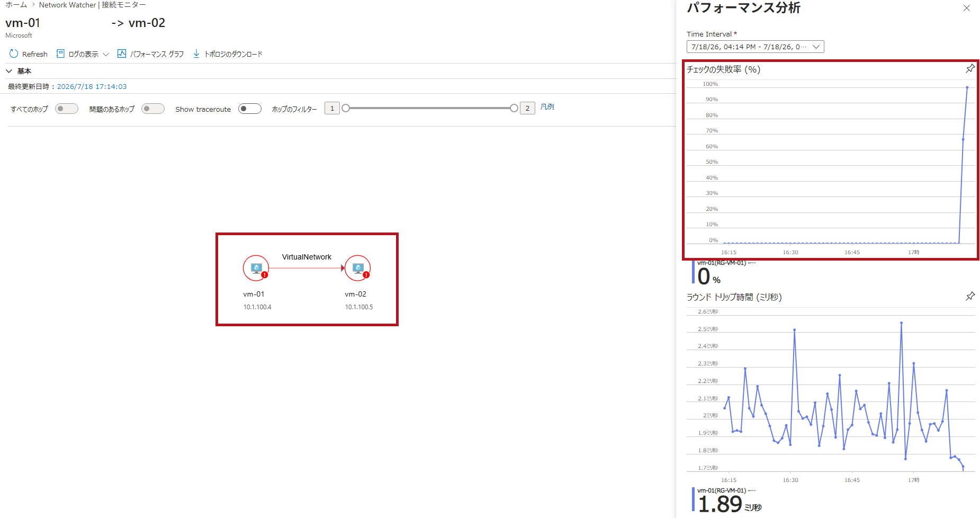Click the VirtualNetwork label on the link
The image size is (980, 518).
tap(307, 257)
